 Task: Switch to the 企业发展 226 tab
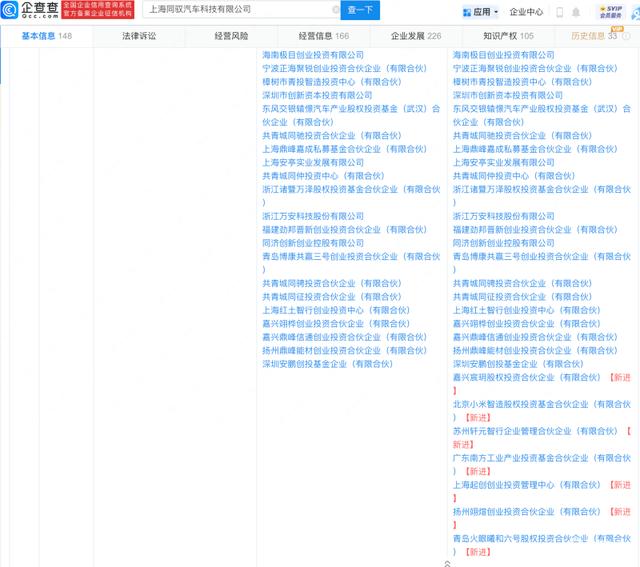tap(416, 36)
